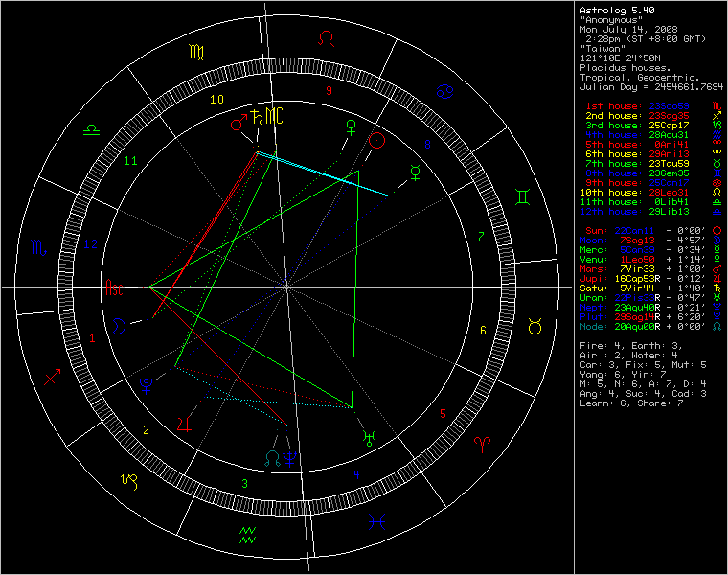Image resolution: width=728 pixels, height=575 pixels.
Task: Click the red Mars symbol in the chart
Action: [x=239, y=124]
